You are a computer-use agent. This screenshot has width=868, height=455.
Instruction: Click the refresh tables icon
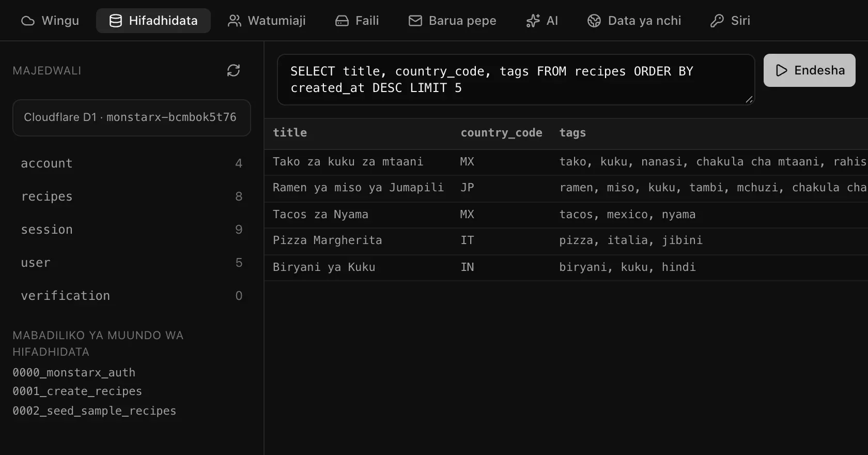point(234,70)
